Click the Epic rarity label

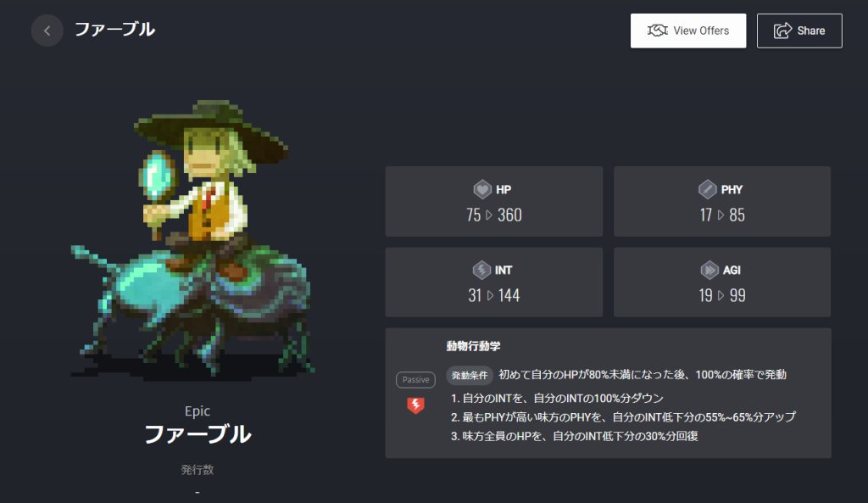tap(197, 411)
